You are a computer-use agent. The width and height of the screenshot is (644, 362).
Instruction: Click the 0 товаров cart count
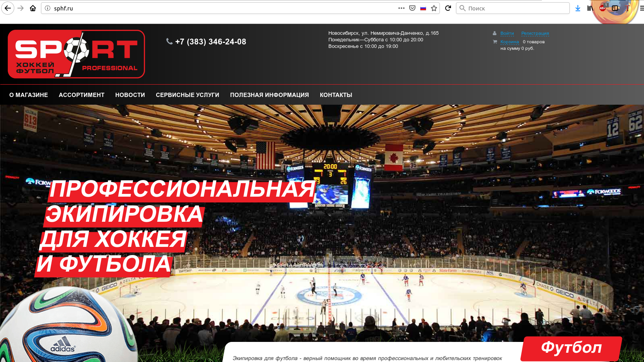point(534,42)
